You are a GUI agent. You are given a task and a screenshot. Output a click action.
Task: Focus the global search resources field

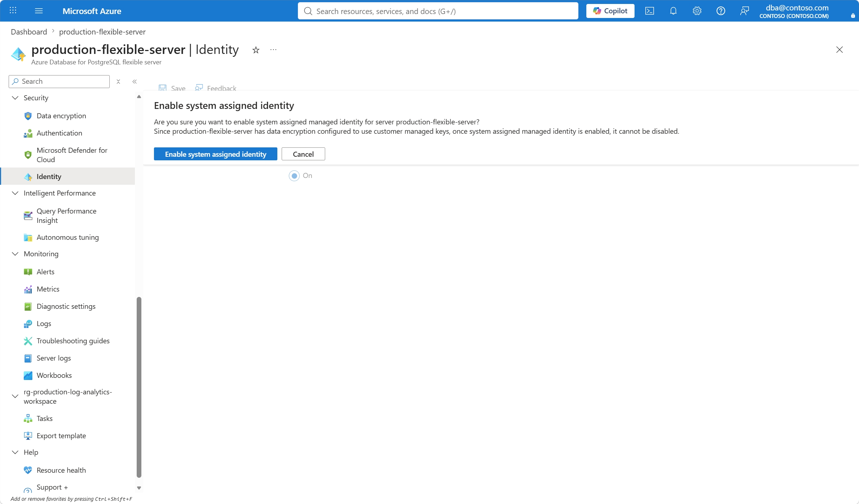point(438,11)
